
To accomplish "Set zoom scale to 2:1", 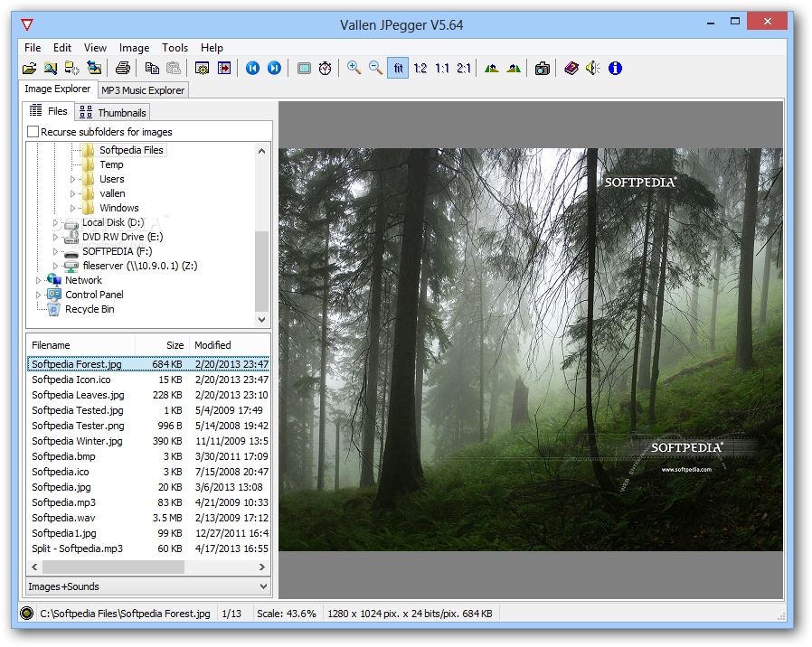I will point(464,69).
